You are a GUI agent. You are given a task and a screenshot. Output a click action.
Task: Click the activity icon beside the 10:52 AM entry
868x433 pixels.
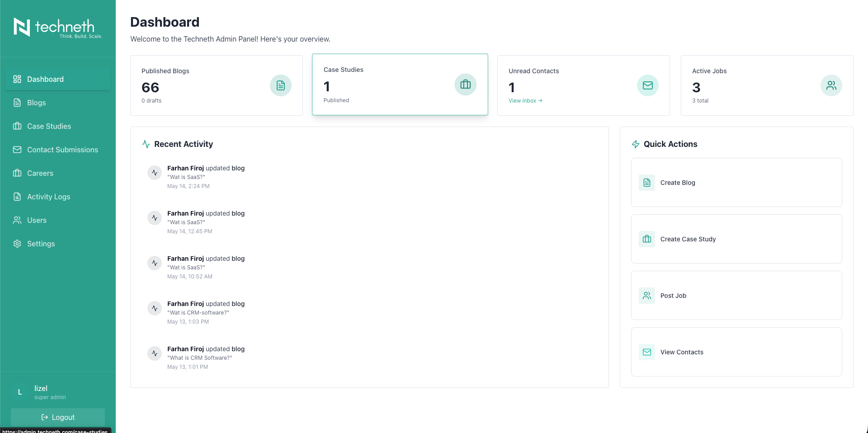(155, 263)
